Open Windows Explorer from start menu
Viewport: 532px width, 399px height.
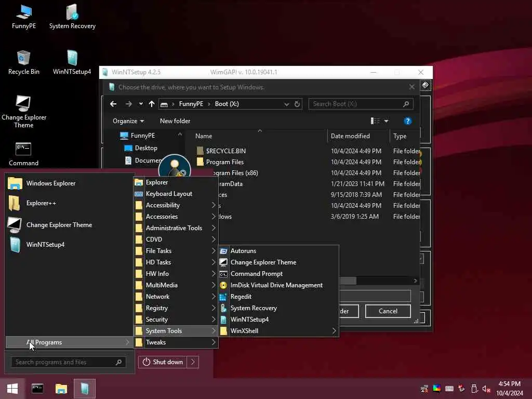(70, 183)
